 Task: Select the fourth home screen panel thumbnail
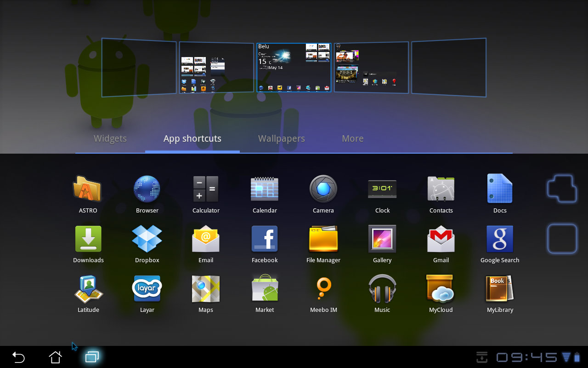[371, 68]
